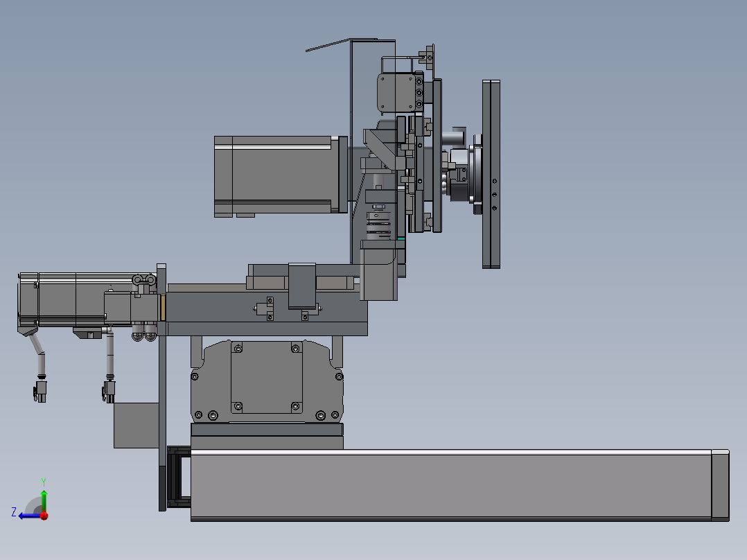Viewport: 747px width, 560px height.
Task: Click the red X axis dot on triad
Action: click(x=44, y=515)
